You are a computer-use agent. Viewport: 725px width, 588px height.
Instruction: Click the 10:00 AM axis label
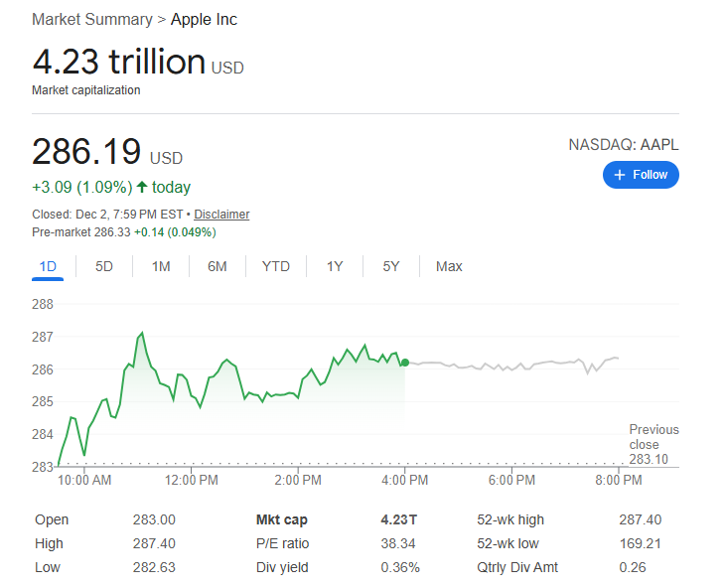84,480
